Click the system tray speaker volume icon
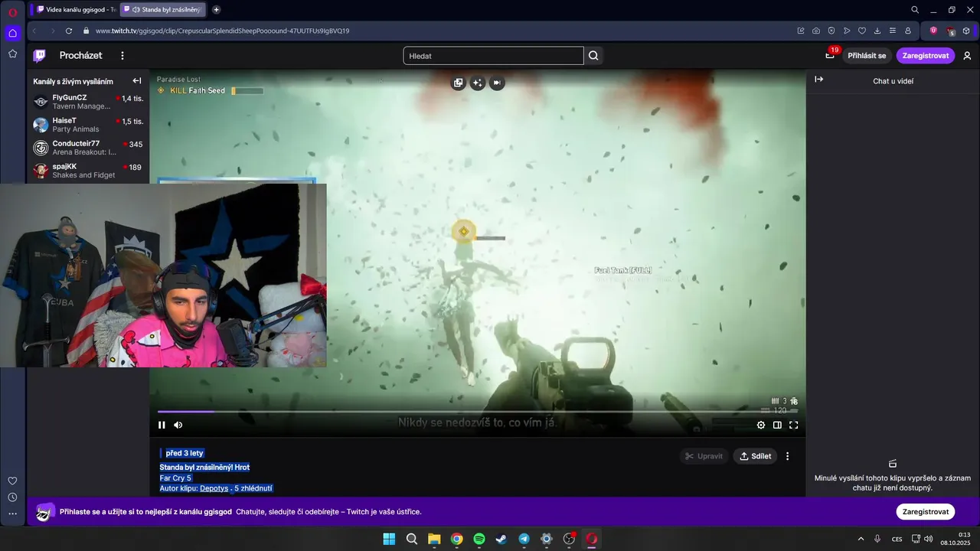The image size is (980, 551). pos(928,539)
